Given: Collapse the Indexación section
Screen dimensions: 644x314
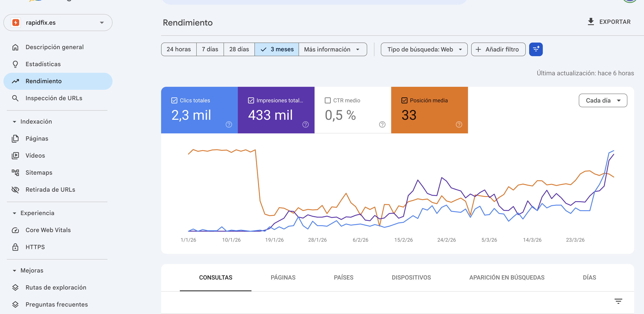Looking at the screenshot, I should coord(14,121).
